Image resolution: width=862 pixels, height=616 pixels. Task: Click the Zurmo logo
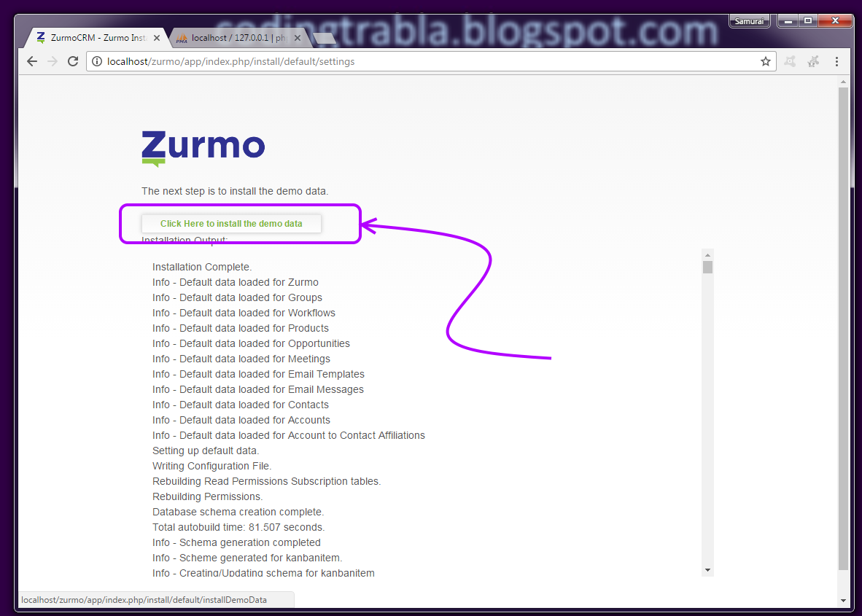pyautogui.click(x=203, y=148)
